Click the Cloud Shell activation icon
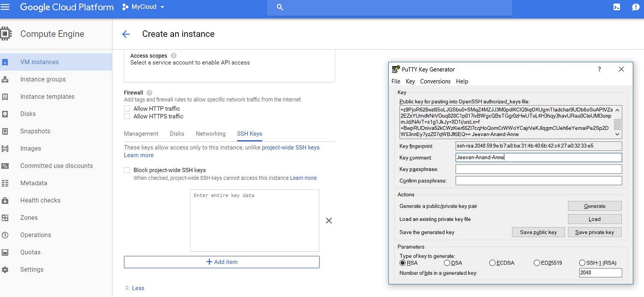 point(616,7)
